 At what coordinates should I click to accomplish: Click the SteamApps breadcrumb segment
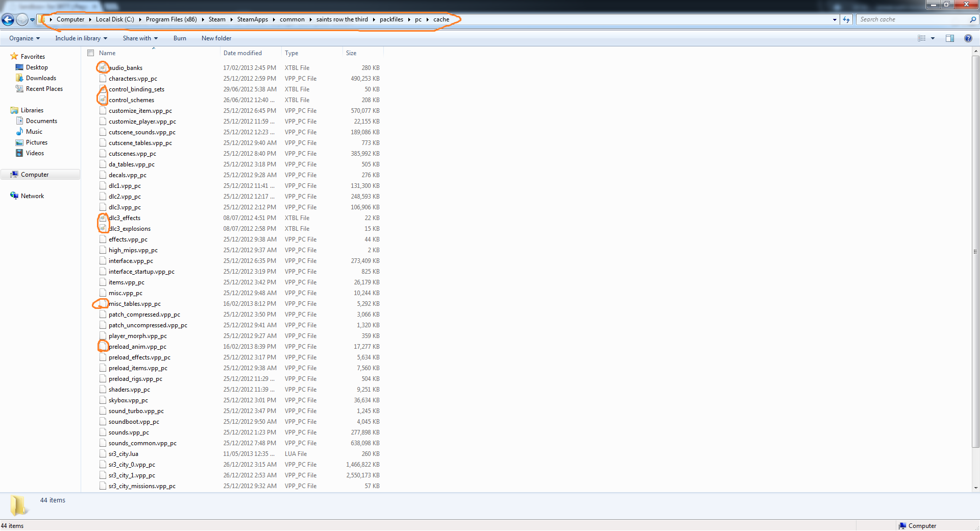point(252,19)
